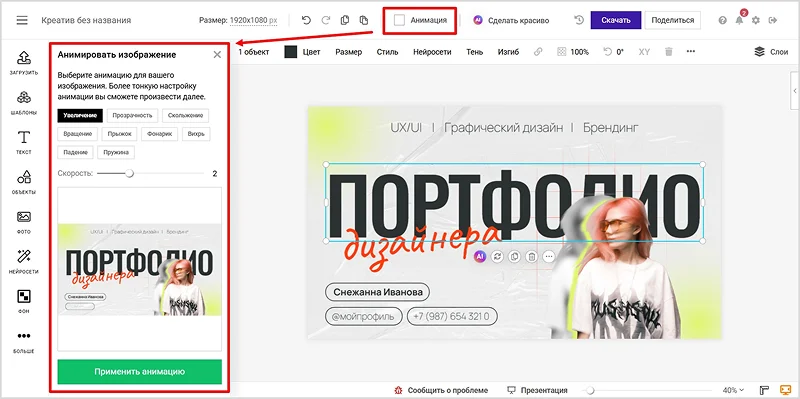800x399 pixels.
Task: Close the Анимировать изображение panel
Action: [x=217, y=55]
